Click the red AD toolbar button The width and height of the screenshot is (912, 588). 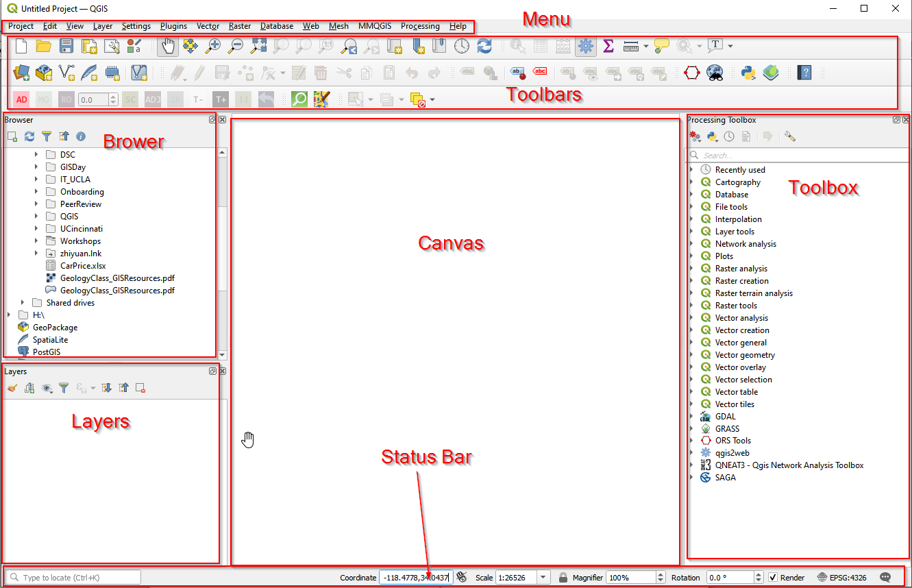click(22, 99)
